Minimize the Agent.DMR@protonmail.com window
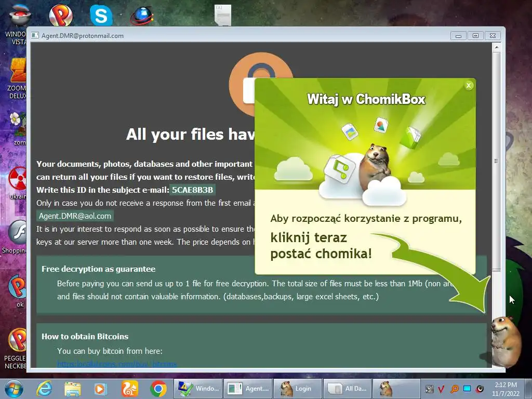The width and height of the screenshot is (532, 399). pos(458,36)
